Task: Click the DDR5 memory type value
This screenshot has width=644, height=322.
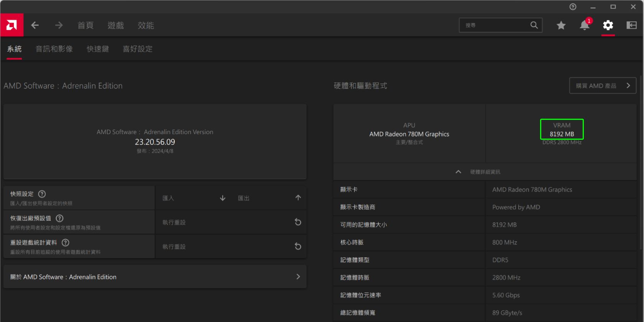Action: pyautogui.click(x=500, y=260)
